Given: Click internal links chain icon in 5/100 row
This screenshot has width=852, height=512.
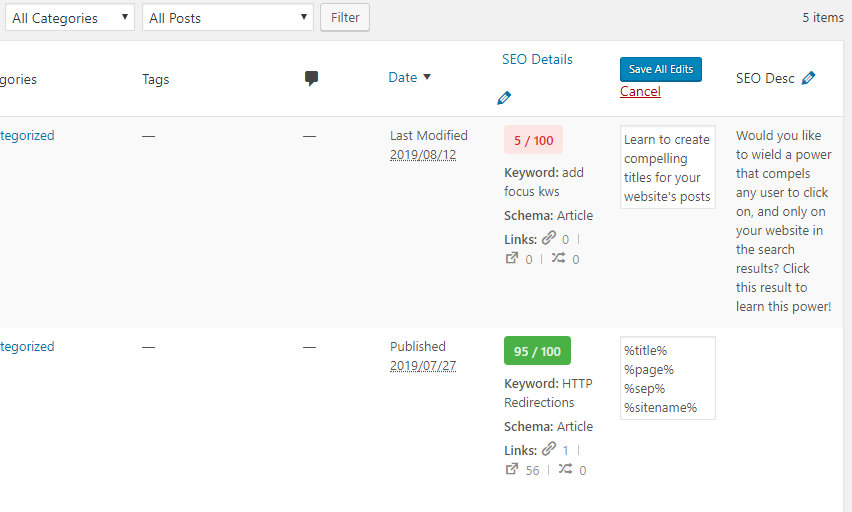Looking at the screenshot, I should coord(549,239).
